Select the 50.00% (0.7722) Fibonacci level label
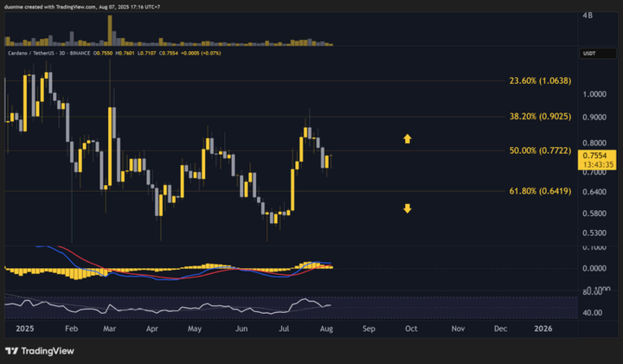This screenshot has height=364, width=623. [541, 150]
